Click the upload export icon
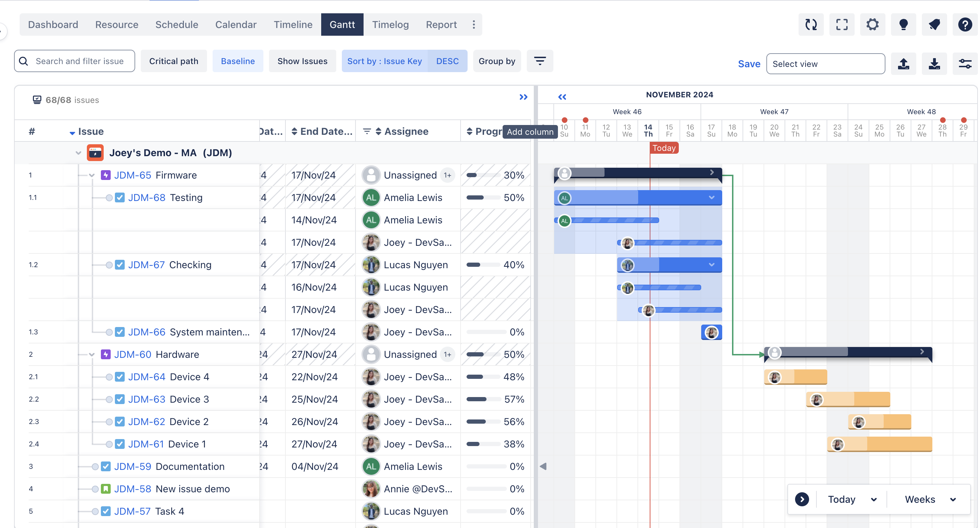The width and height of the screenshot is (980, 528). point(903,63)
